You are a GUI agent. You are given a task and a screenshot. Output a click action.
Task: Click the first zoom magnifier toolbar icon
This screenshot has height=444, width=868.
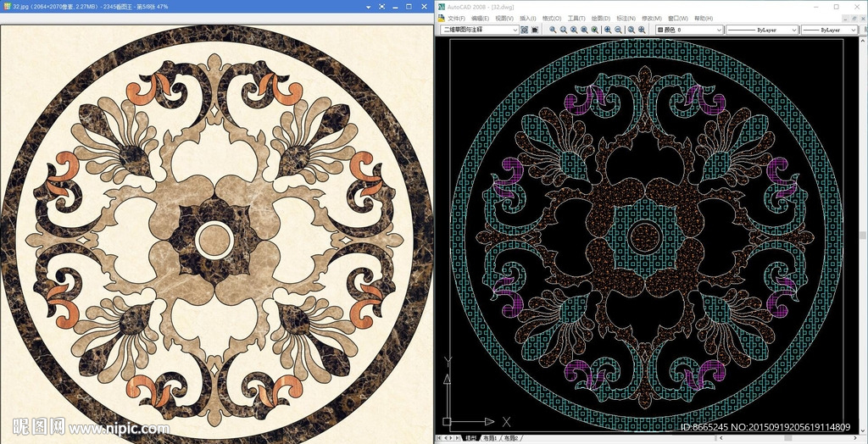pyautogui.click(x=553, y=30)
